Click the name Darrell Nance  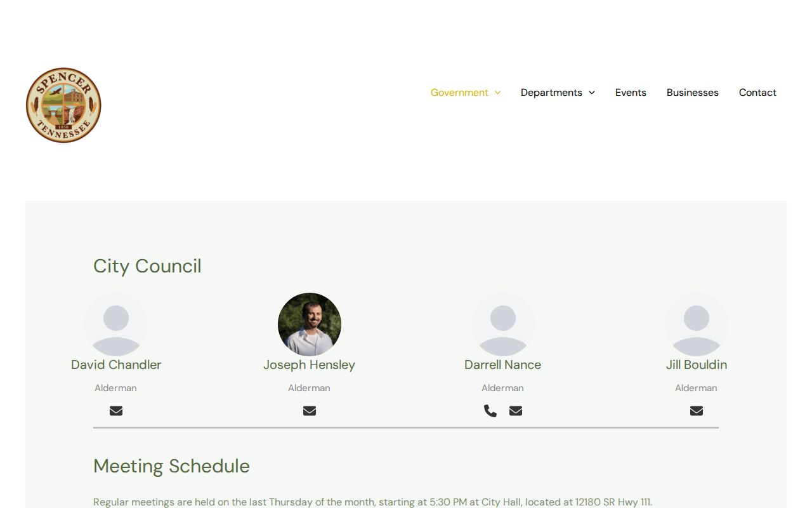pyautogui.click(x=503, y=365)
